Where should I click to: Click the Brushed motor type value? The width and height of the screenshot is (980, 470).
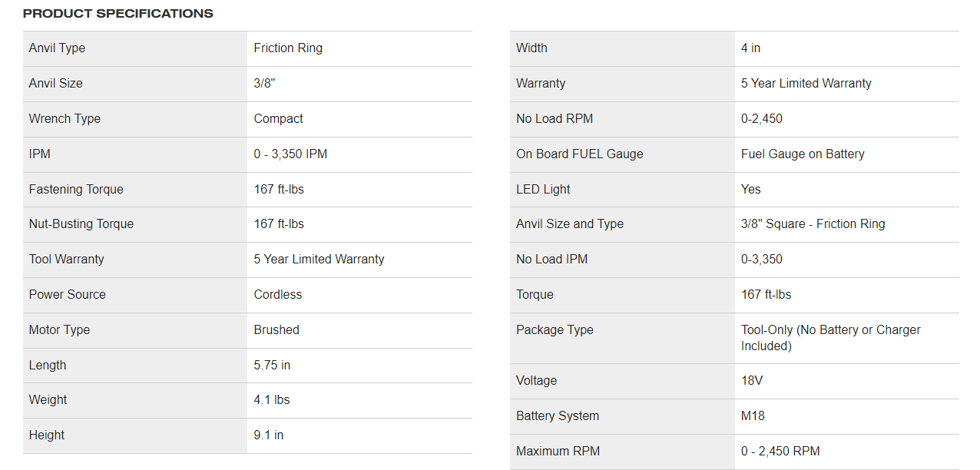276,330
